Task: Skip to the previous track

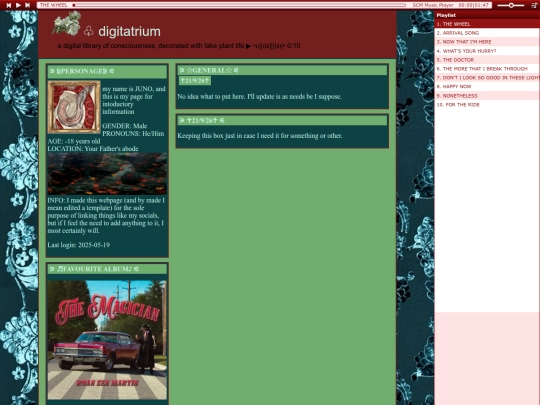Action: click(9, 5)
